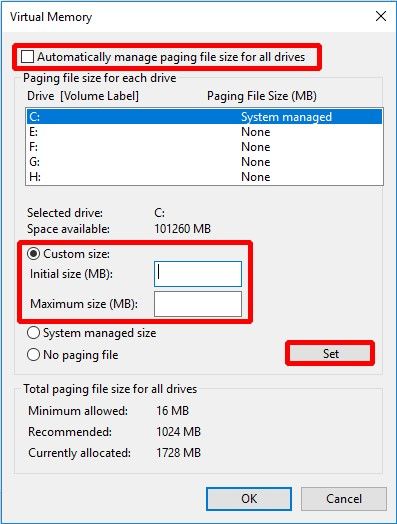This screenshot has height=524, width=397.
Task: Select drive E: in the drive list
Action: coord(204,132)
